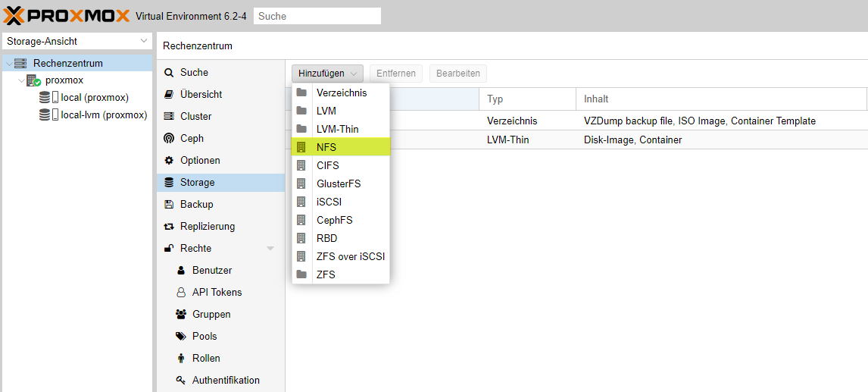Click the Pools tags icon
The height and width of the screenshot is (392, 868).
[x=181, y=337]
